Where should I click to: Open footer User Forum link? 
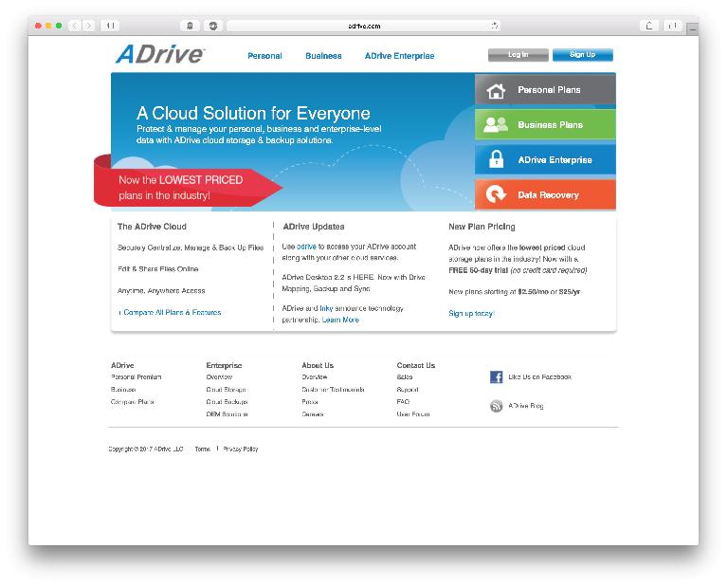tap(413, 414)
